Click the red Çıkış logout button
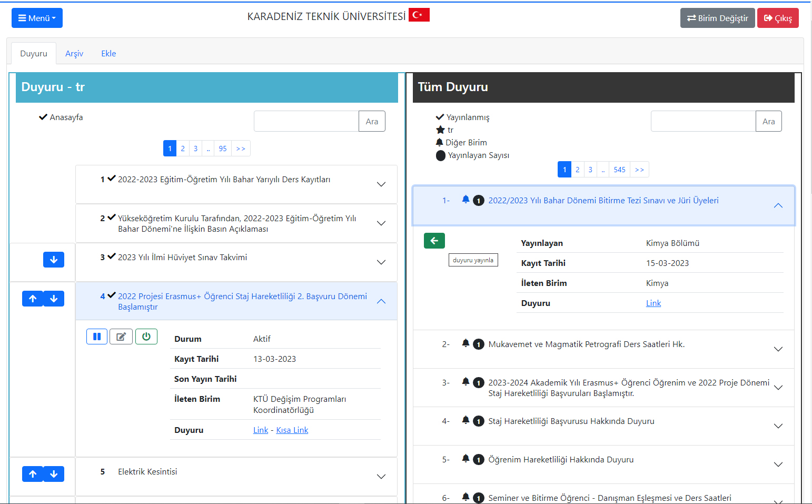The width and height of the screenshot is (812, 504). coord(778,18)
